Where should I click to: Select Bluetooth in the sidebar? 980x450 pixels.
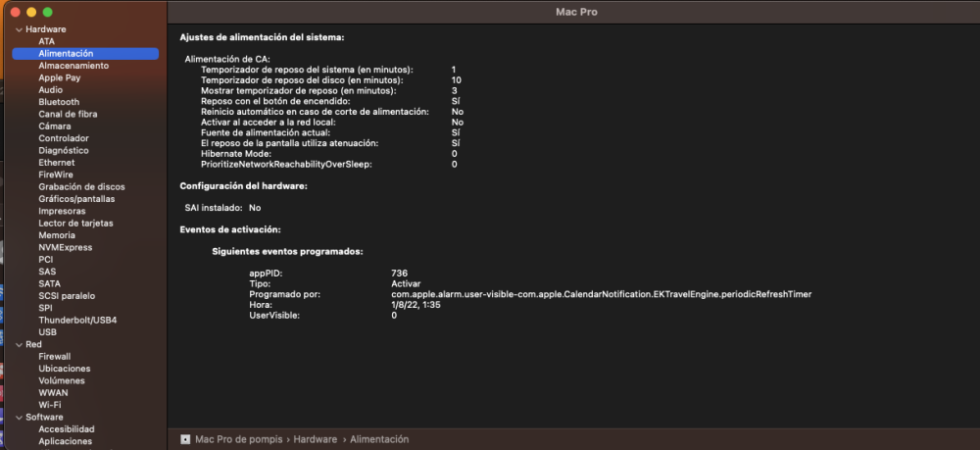(x=59, y=102)
